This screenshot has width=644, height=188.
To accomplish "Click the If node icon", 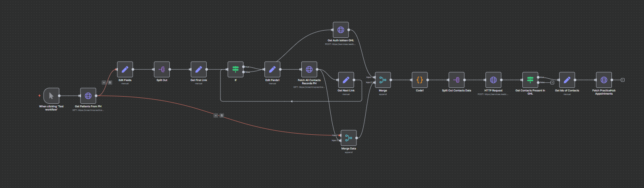I will pos(236,69).
